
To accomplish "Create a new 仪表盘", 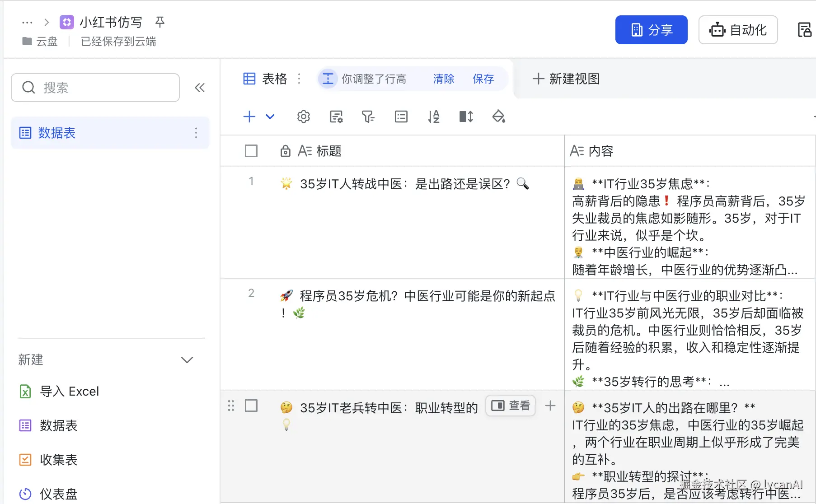I will pos(48,494).
